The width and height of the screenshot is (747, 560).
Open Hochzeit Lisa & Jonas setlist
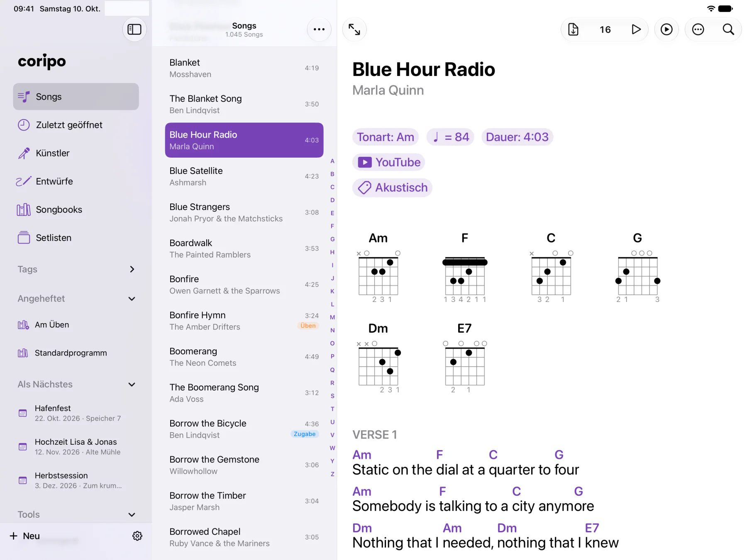click(x=76, y=447)
